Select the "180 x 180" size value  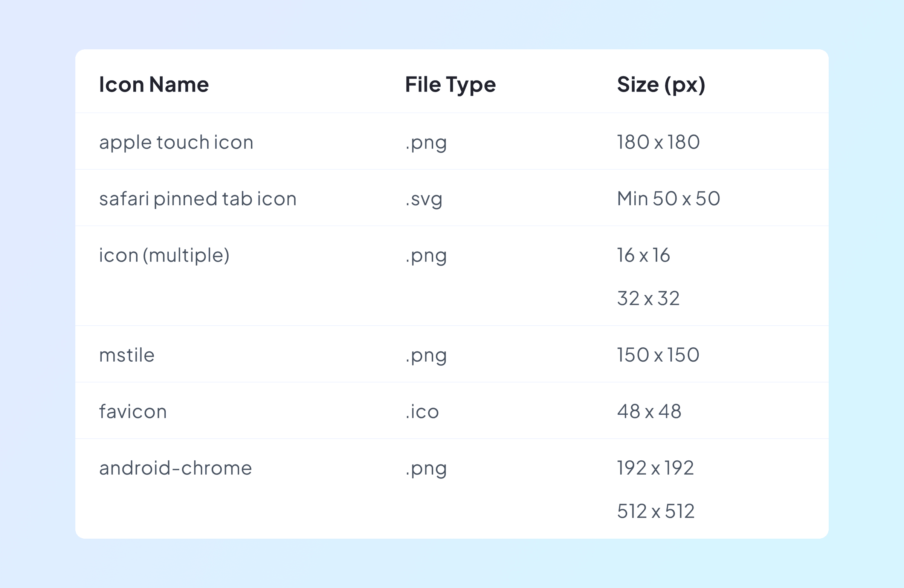[658, 142]
